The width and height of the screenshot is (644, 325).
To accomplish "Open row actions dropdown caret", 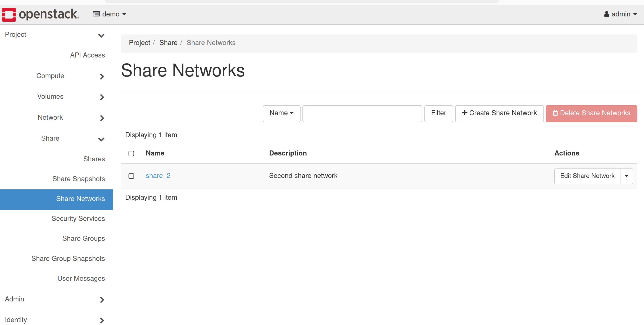I will (x=626, y=176).
